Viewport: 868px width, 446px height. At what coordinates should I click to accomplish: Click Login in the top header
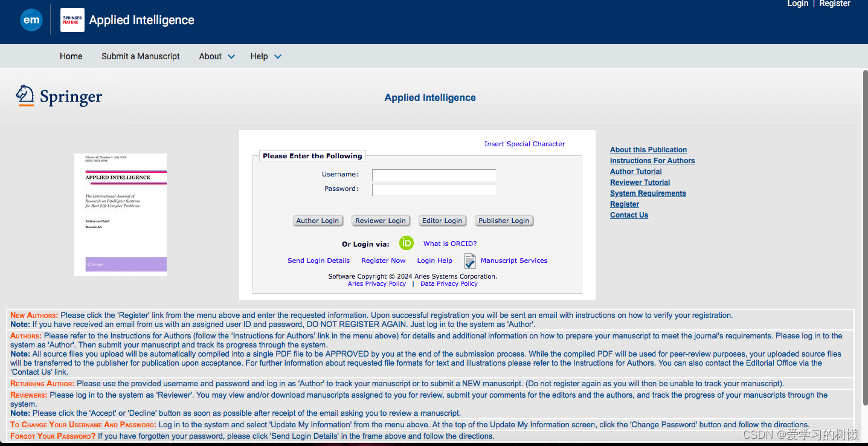797,4
